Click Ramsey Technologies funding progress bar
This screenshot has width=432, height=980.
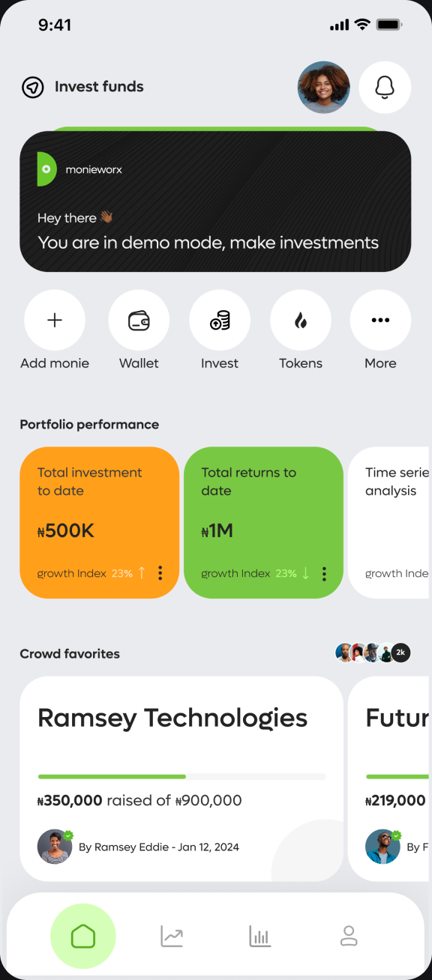pos(181,776)
